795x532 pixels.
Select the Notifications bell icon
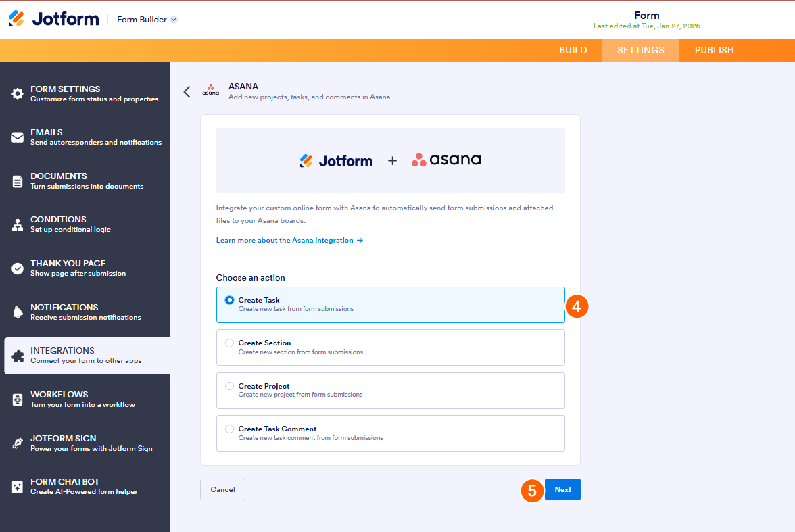point(16,312)
